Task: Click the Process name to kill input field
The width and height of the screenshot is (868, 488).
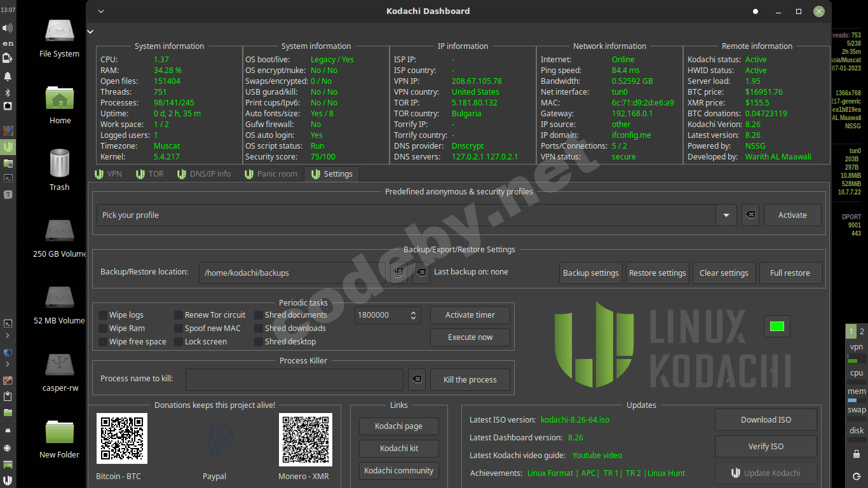Action: [x=295, y=379]
